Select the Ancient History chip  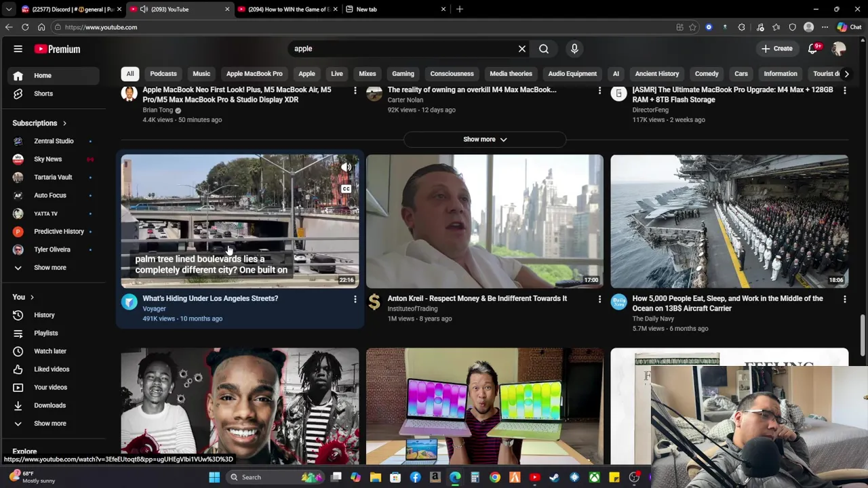point(657,74)
